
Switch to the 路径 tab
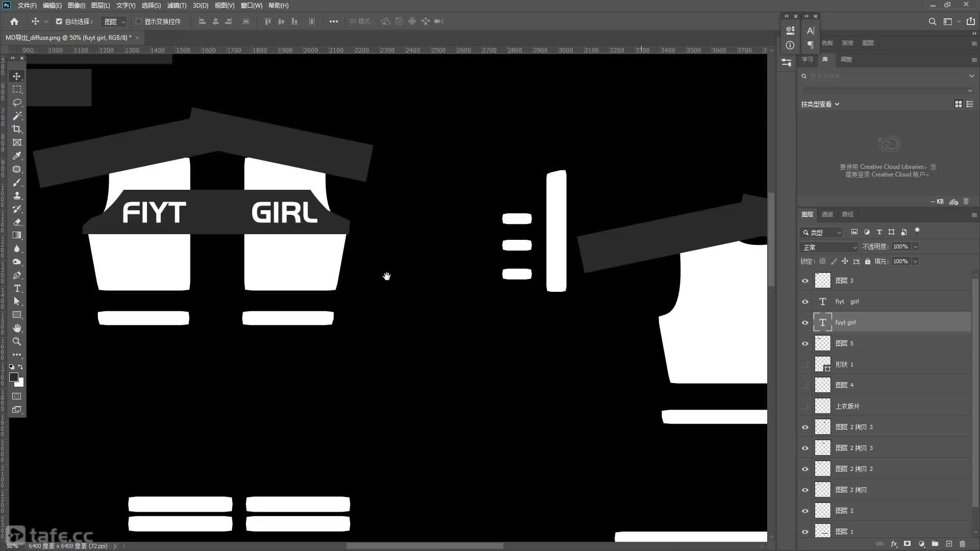click(x=848, y=214)
